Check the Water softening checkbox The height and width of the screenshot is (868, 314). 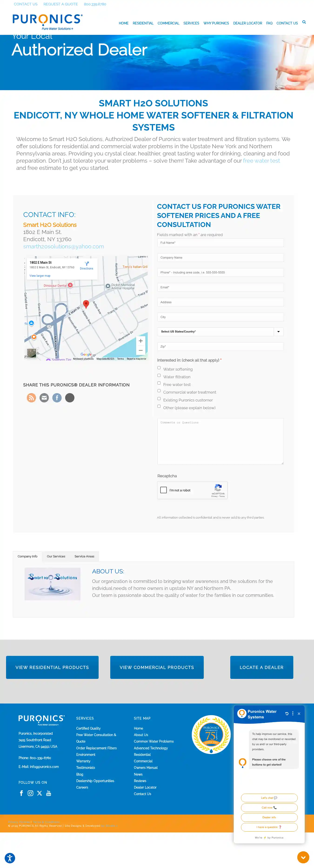click(159, 368)
